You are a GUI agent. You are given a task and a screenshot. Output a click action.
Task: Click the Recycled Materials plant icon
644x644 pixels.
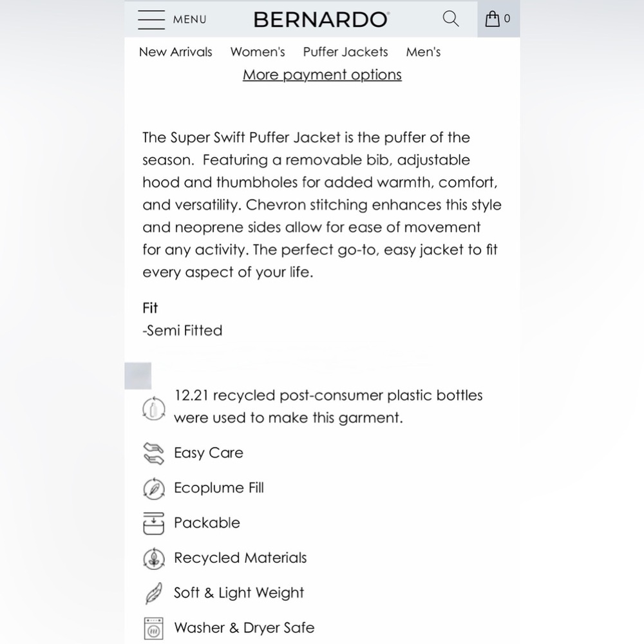[154, 558]
